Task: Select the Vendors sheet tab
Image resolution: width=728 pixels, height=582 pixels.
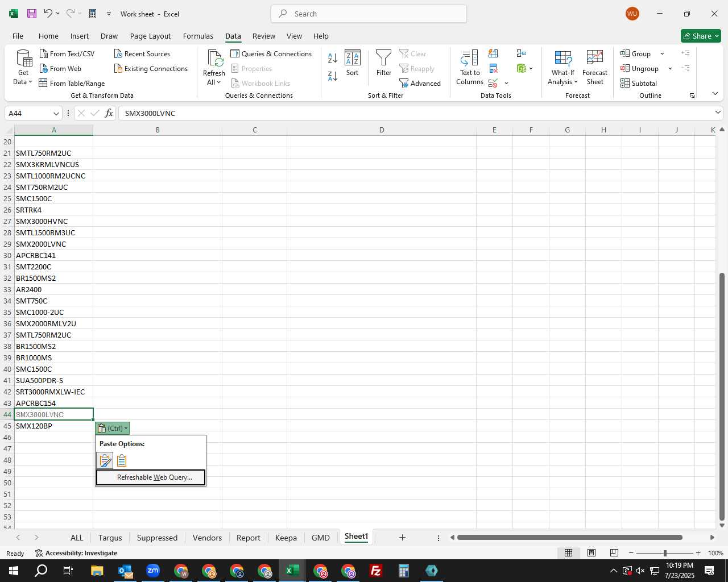Action: click(x=207, y=538)
